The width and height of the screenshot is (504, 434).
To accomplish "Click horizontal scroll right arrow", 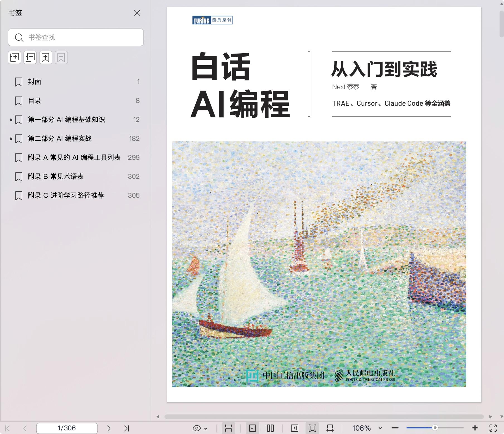I will coord(491,417).
